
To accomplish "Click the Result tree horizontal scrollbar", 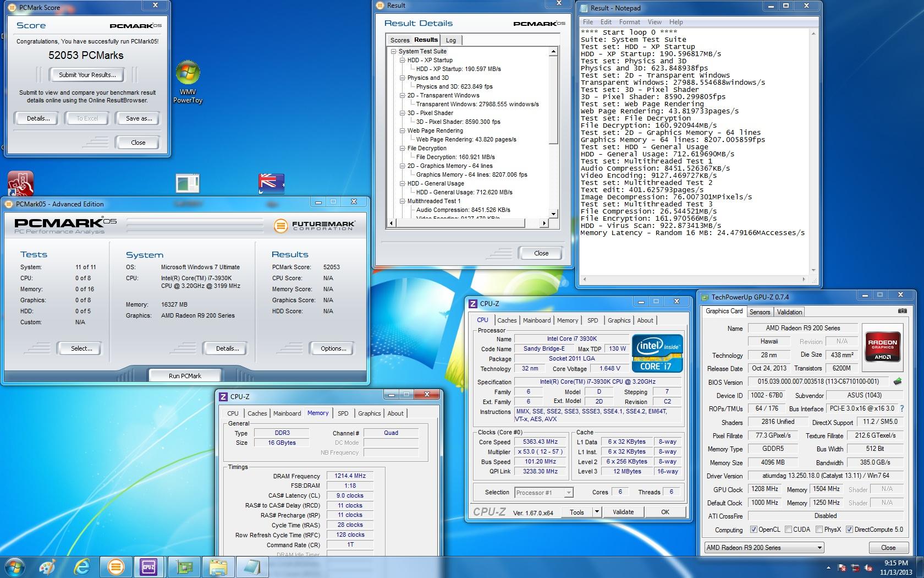I will 468,223.
